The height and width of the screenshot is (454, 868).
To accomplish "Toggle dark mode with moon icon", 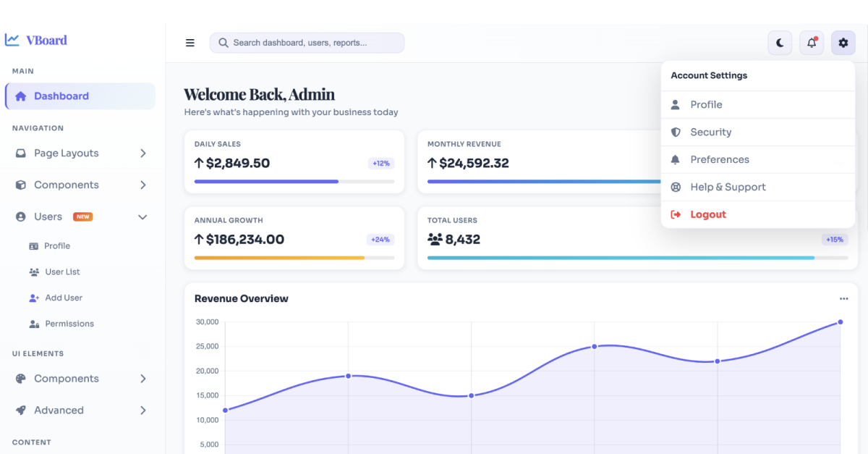I will point(780,43).
